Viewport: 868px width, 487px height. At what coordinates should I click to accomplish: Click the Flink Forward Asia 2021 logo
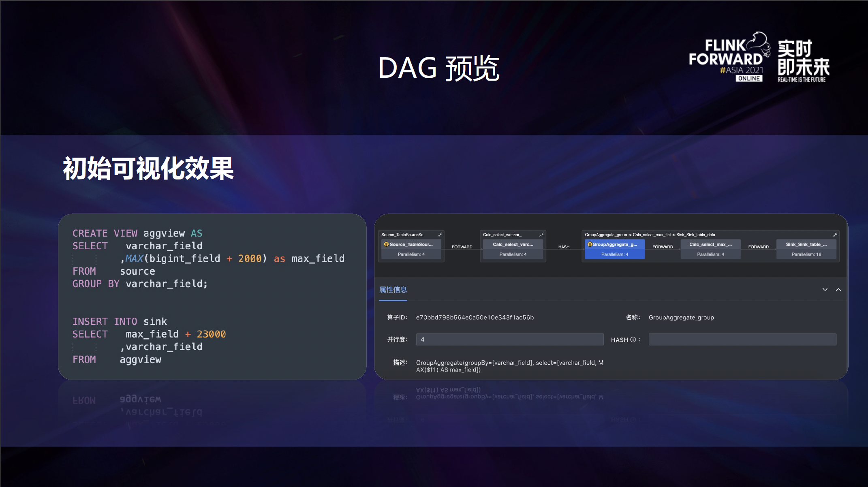coord(729,57)
